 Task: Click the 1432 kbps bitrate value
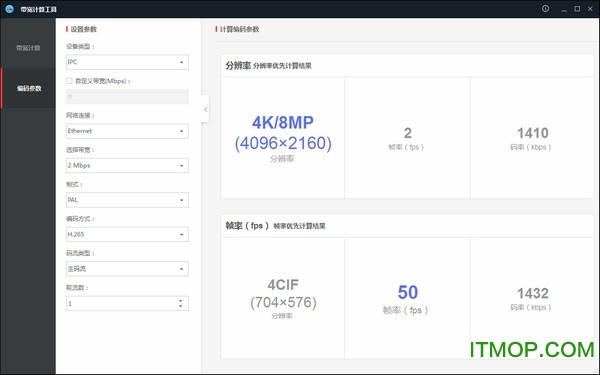[533, 293]
